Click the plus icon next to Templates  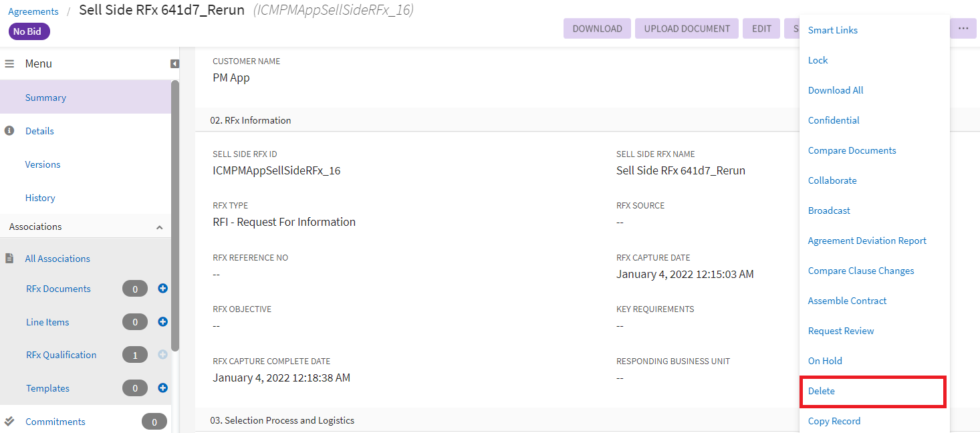click(162, 388)
